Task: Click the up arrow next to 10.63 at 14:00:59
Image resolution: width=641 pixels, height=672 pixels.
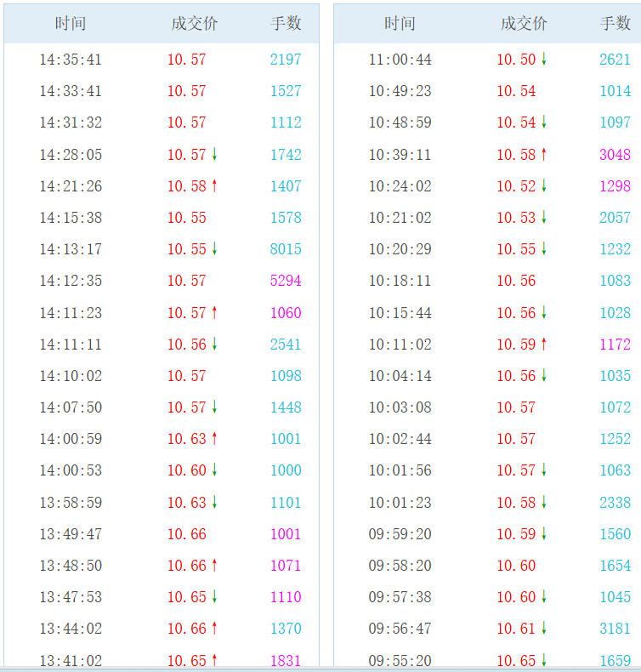Action: tap(214, 438)
